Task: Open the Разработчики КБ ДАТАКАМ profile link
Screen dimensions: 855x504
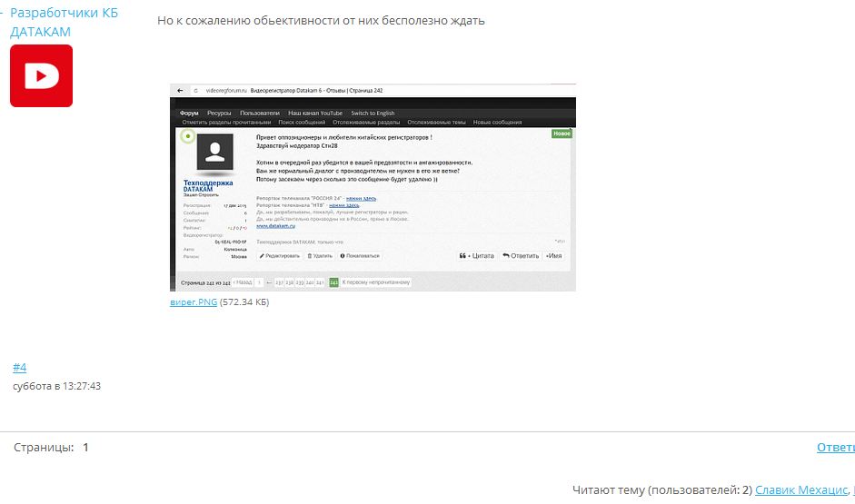Action: click(64, 22)
